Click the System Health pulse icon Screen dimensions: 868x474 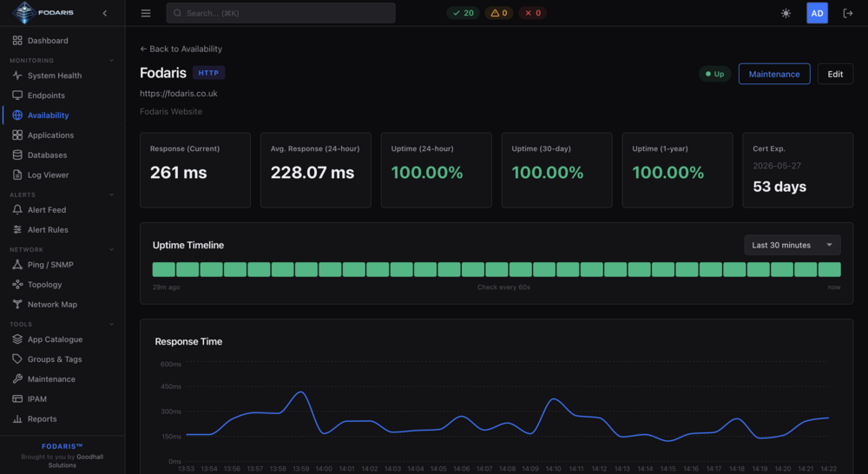coord(17,76)
